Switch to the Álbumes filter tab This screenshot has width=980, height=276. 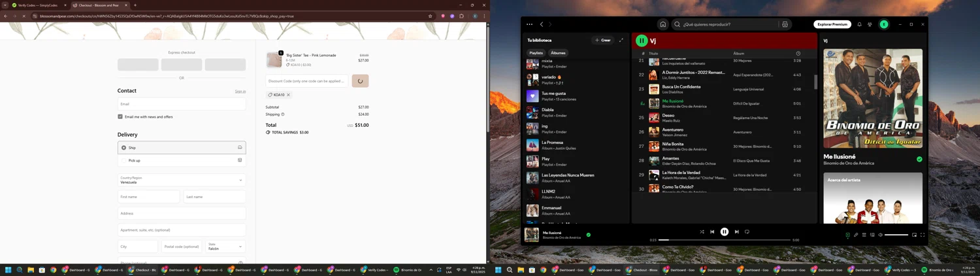(558, 53)
